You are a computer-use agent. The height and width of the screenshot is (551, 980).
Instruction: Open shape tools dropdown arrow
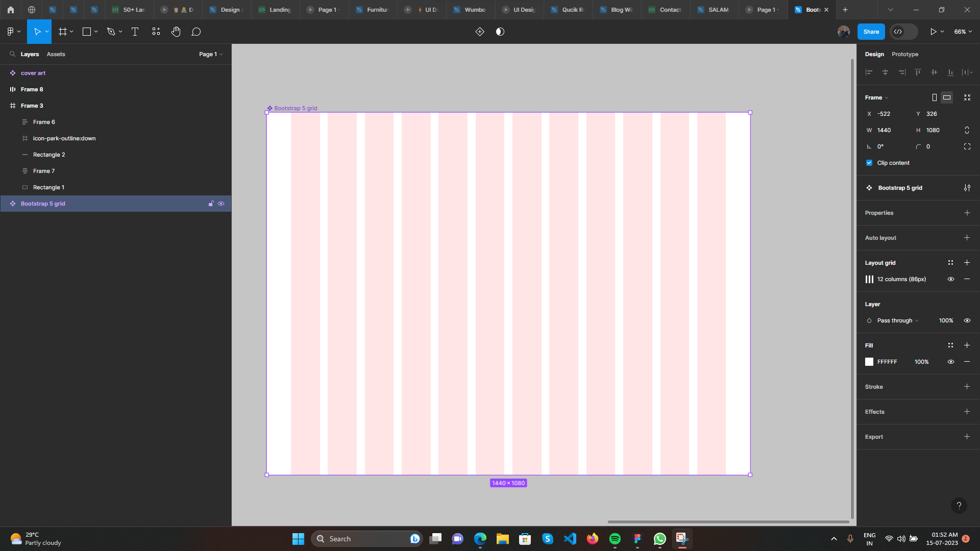96,32
